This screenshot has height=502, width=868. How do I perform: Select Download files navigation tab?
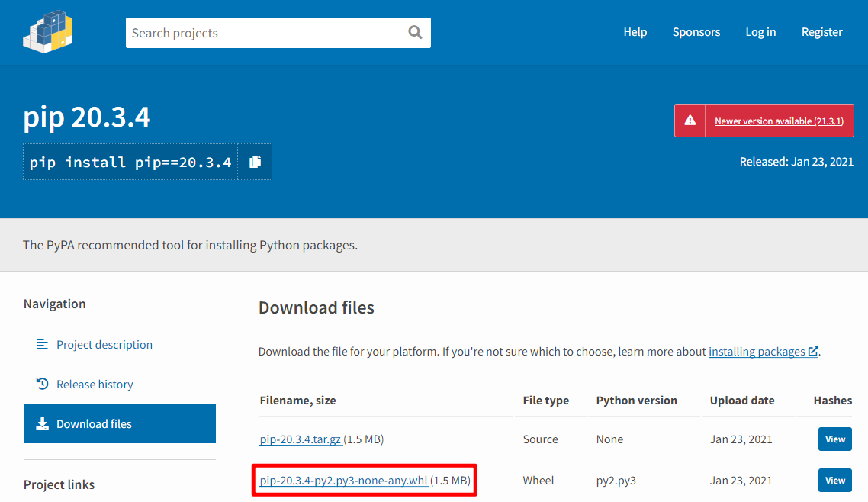tap(120, 423)
